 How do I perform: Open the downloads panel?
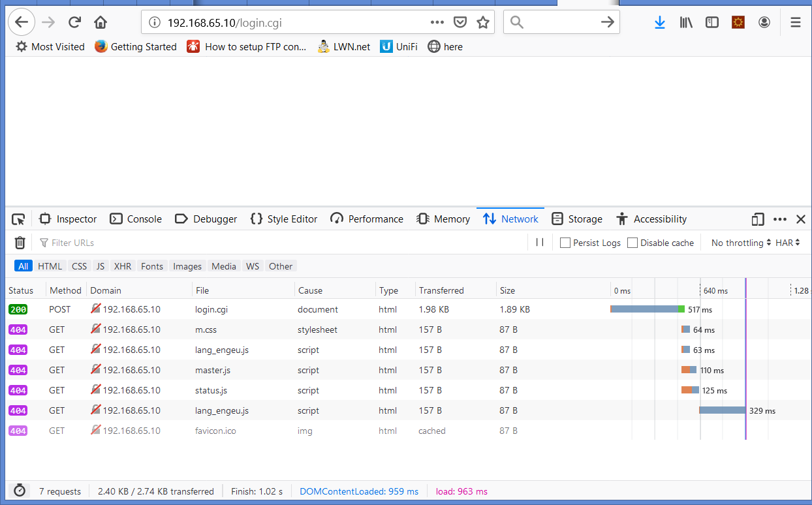pos(660,22)
